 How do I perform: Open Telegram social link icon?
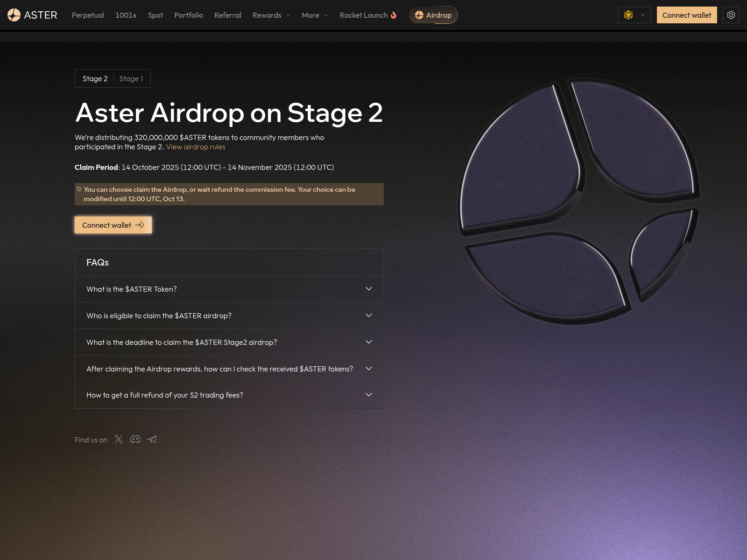click(152, 439)
